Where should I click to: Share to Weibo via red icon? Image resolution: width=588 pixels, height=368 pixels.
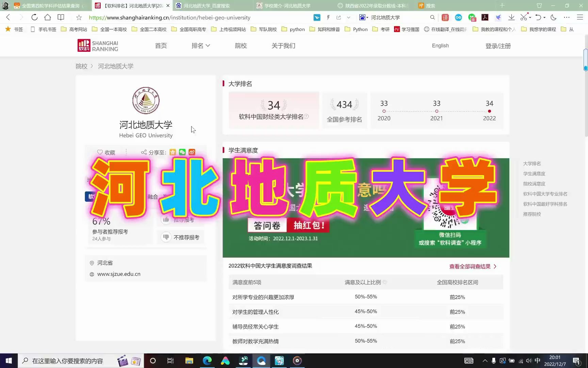(x=192, y=152)
